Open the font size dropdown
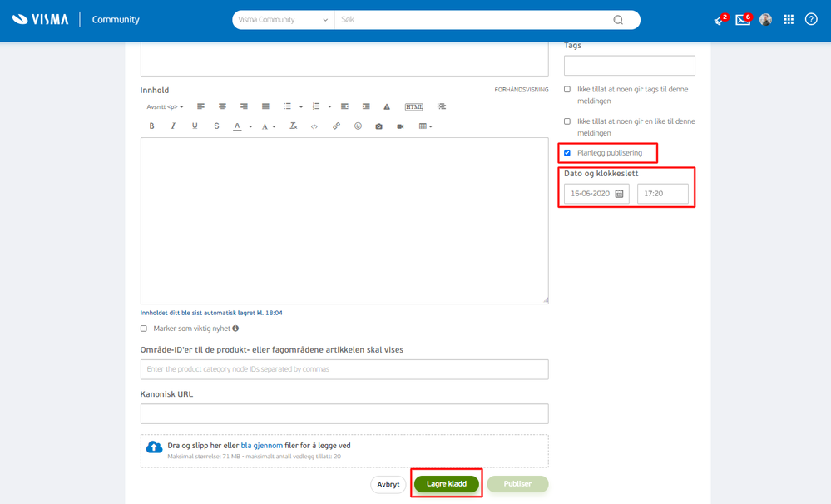The image size is (831, 504). click(269, 126)
